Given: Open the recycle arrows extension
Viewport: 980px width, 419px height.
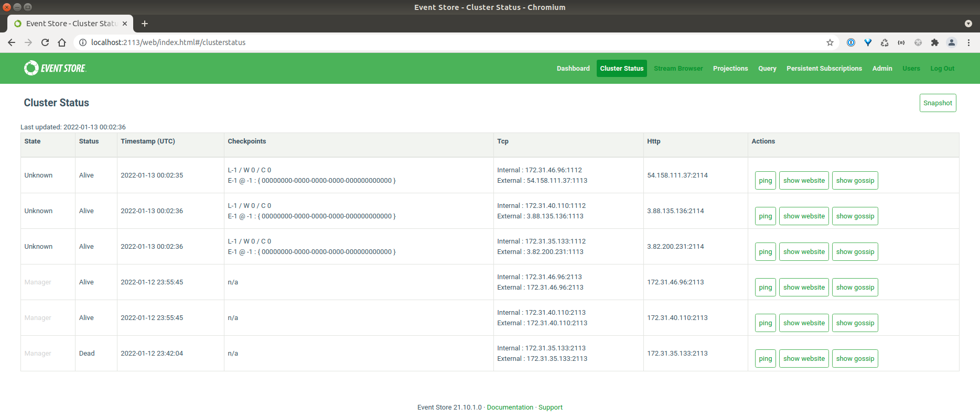Looking at the screenshot, I should pyautogui.click(x=885, y=42).
